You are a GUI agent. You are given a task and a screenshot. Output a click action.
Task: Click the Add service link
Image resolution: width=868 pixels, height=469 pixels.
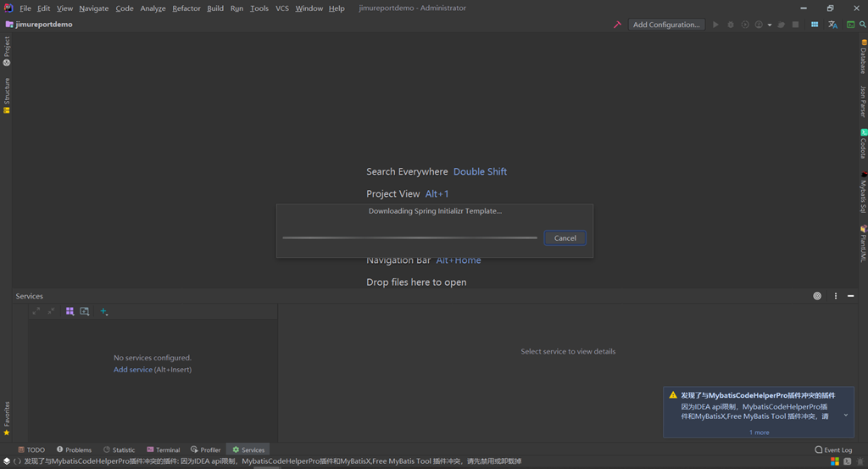[x=133, y=369]
